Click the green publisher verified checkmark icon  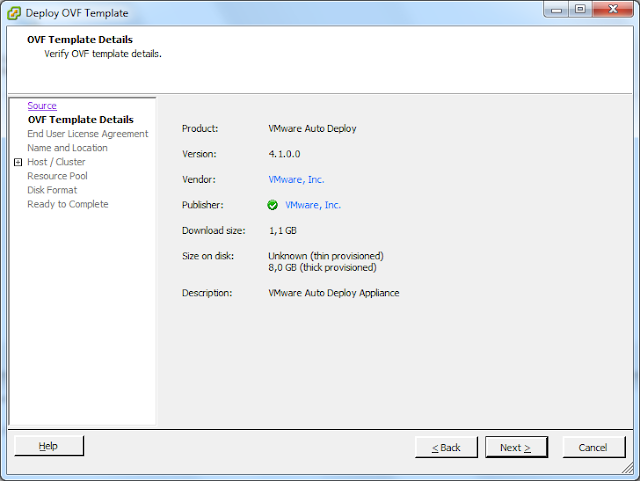point(272,205)
